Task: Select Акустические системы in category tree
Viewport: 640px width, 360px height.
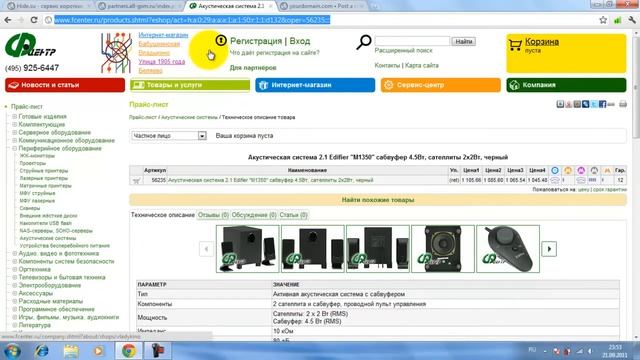Action: click(x=48, y=238)
